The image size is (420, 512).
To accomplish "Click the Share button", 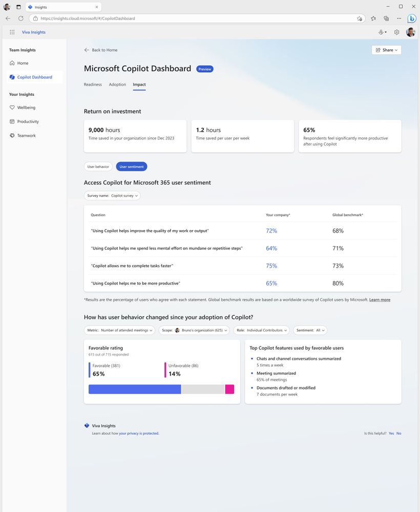I will click(x=386, y=50).
